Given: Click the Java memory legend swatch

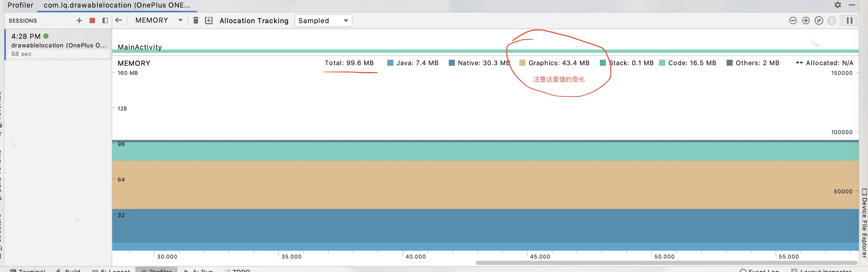Looking at the screenshot, I should click(390, 63).
